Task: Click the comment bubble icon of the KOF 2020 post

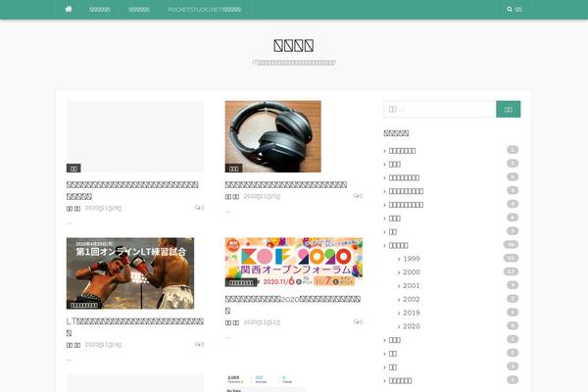Action: pos(358,321)
